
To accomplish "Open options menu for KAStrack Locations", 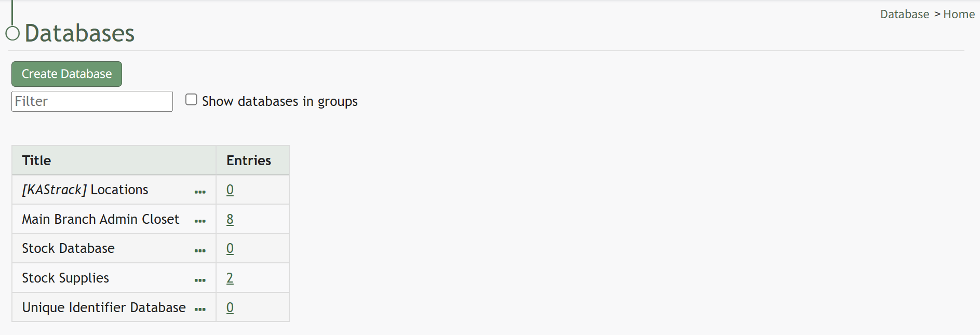I will 200,192.
